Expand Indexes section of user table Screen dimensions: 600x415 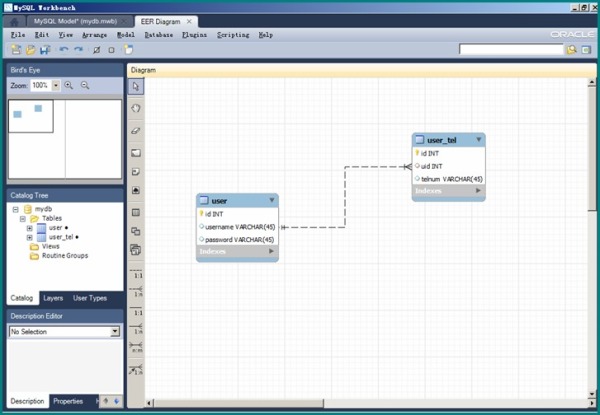pos(271,251)
